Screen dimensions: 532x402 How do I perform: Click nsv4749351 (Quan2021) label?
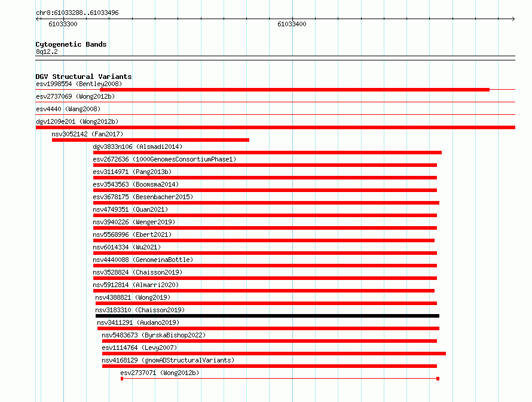tap(130, 209)
